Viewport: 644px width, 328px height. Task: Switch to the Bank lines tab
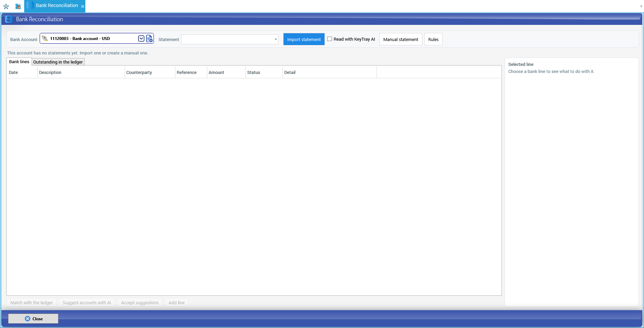pyautogui.click(x=19, y=61)
